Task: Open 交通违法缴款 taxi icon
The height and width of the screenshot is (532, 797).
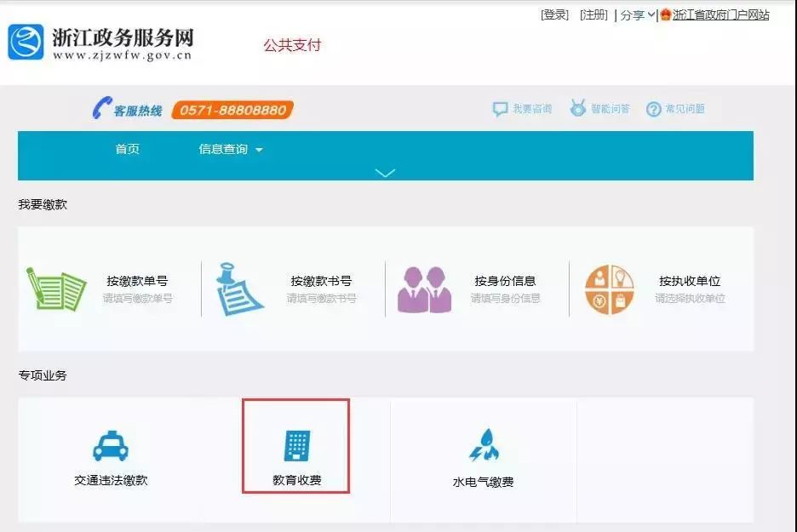Action: pos(110,445)
